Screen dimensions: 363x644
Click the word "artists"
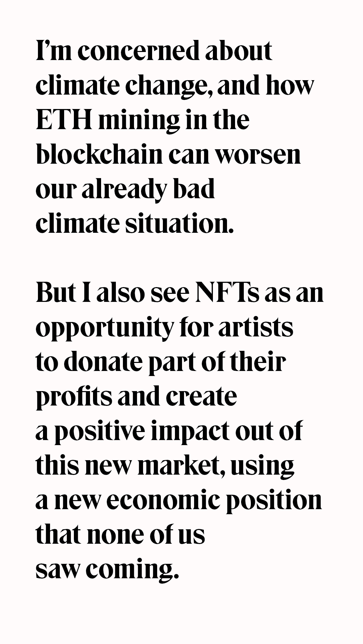coord(256,327)
